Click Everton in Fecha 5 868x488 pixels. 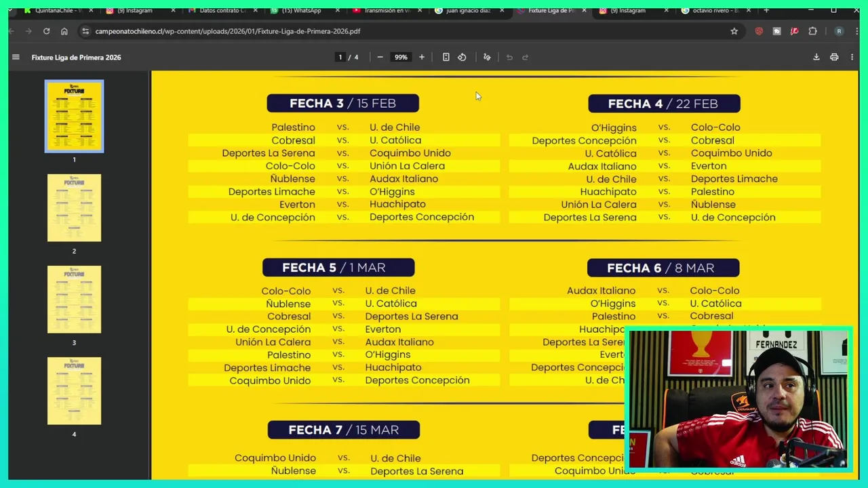point(383,329)
